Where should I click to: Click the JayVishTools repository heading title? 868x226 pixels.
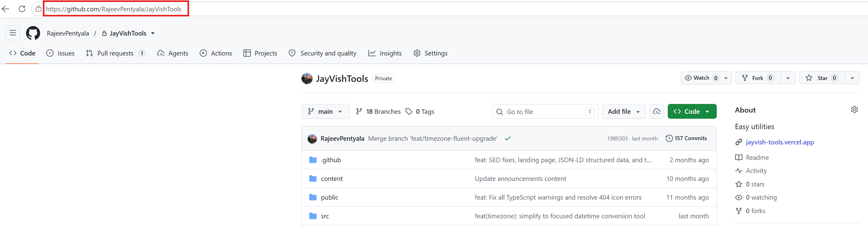point(342,79)
